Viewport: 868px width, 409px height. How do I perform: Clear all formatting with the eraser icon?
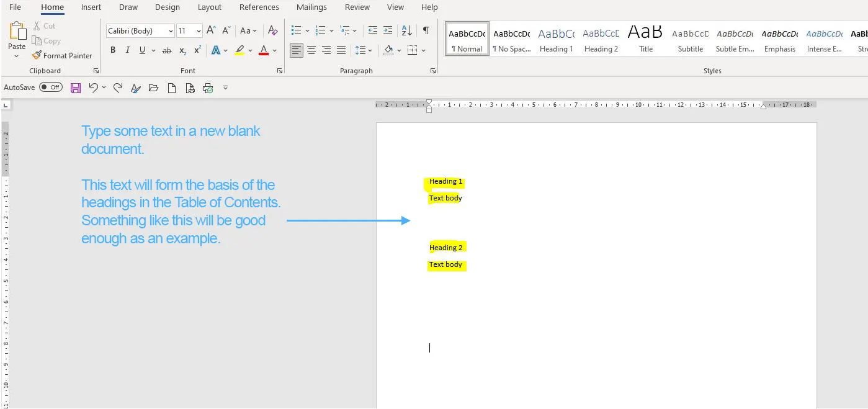(272, 30)
